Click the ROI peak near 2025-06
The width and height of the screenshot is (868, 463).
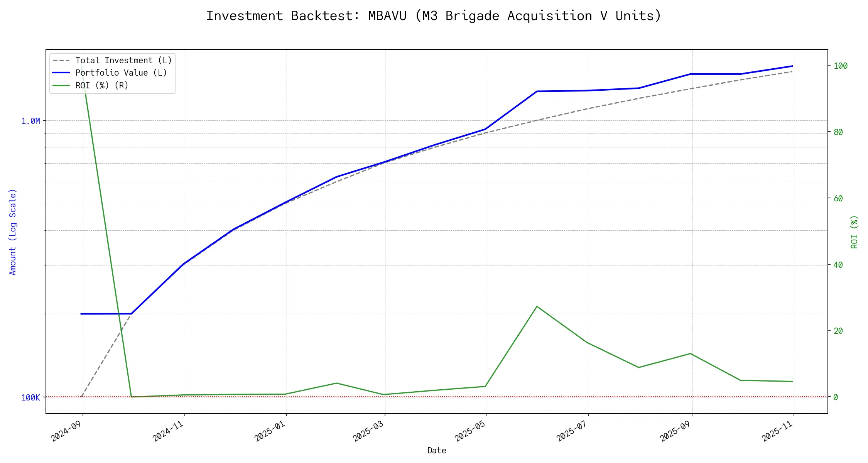[537, 307]
